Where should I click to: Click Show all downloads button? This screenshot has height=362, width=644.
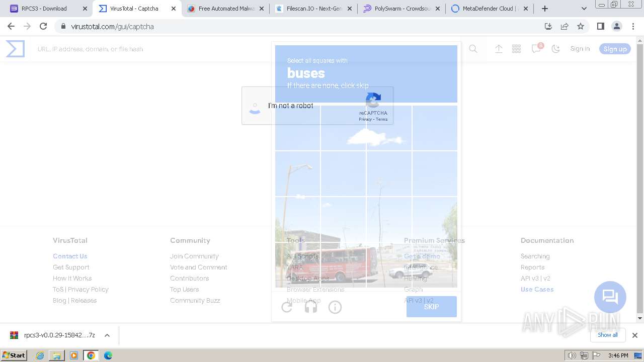[x=608, y=335]
